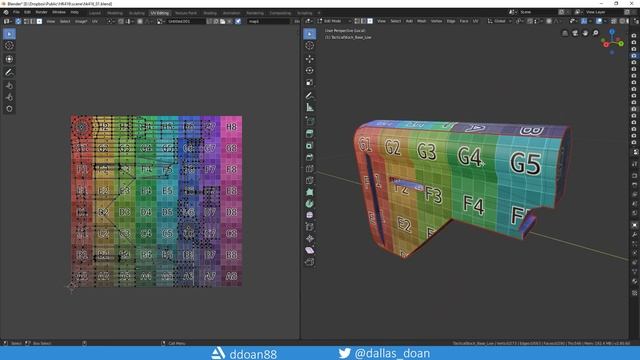Choose the UV Pinch sculpt tool
The image size is (640, 360).
(9, 109)
